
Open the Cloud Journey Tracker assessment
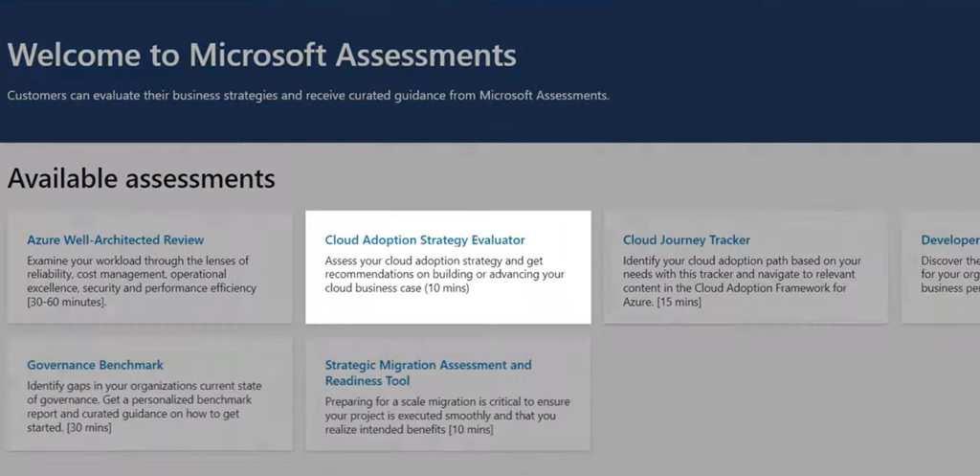tap(686, 239)
